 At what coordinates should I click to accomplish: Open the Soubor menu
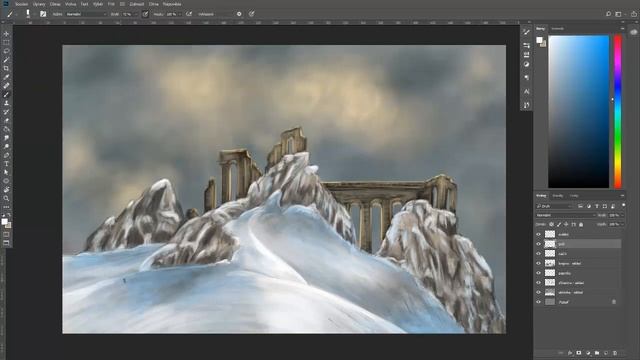[x=21, y=4]
